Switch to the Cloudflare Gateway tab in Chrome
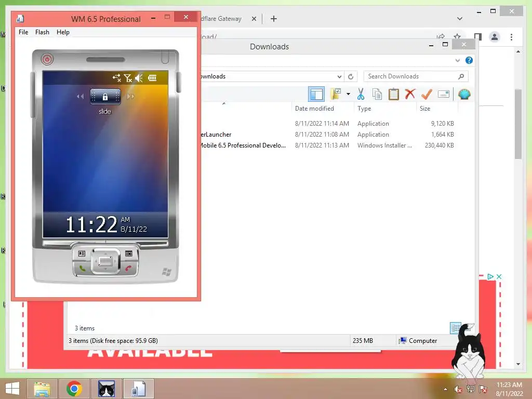Viewport: 532px width, 399px height. click(221, 19)
